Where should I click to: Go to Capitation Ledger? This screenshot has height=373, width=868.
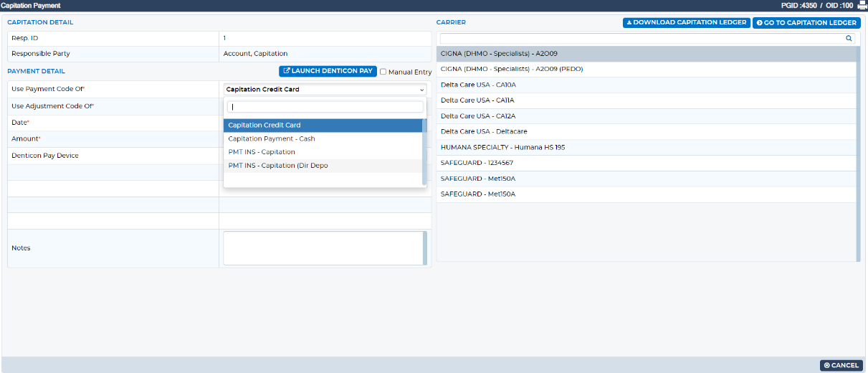[x=806, y=22]
